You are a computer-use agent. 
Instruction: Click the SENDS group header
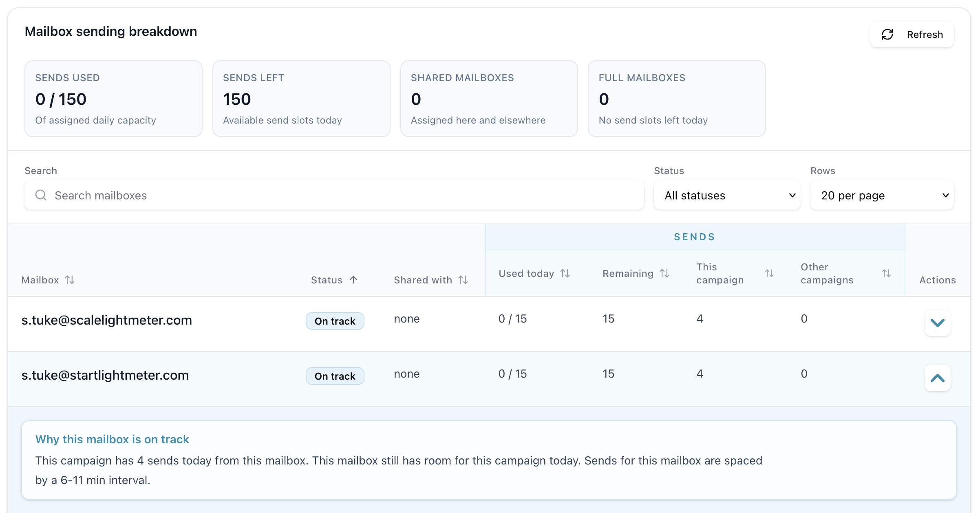point(695,237)
